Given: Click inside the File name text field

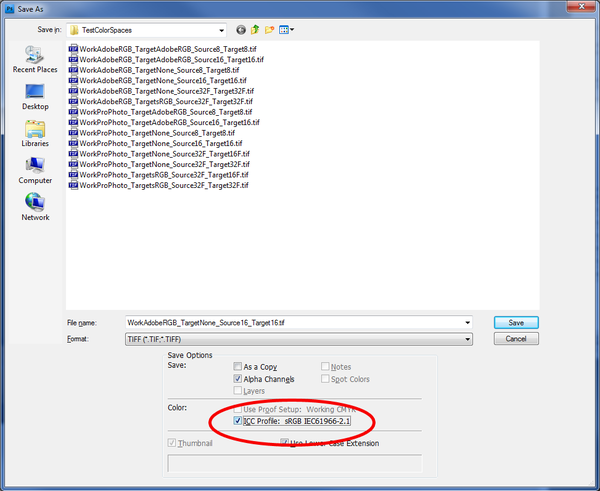Looking at the screenshot, I should pos(290,323).
